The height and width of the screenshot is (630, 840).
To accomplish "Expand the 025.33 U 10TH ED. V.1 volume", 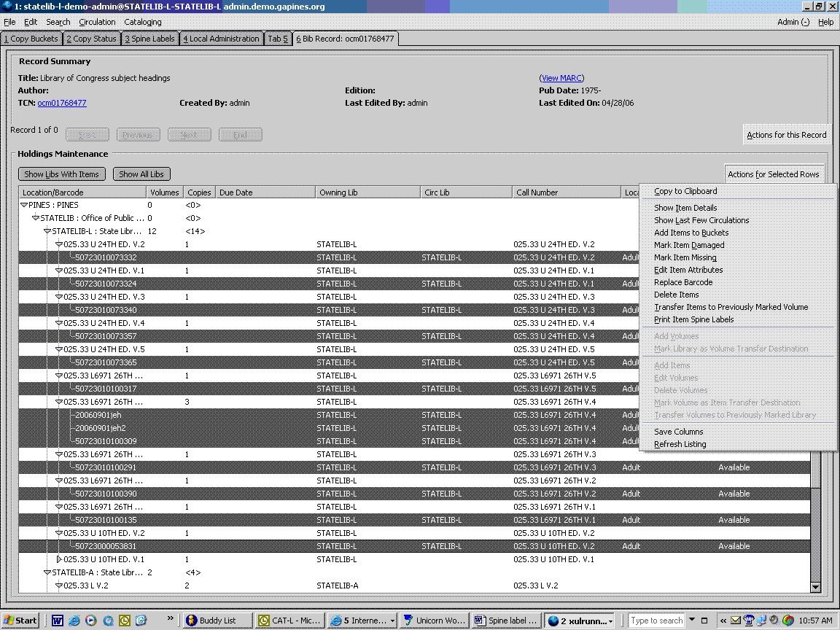I will coord(59,559).
